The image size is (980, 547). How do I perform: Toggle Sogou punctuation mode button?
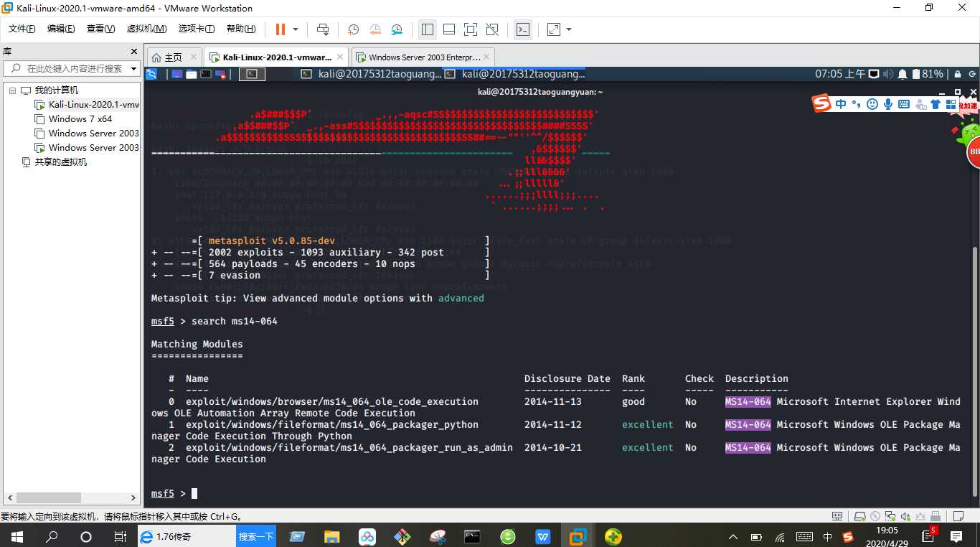point(856,104)
